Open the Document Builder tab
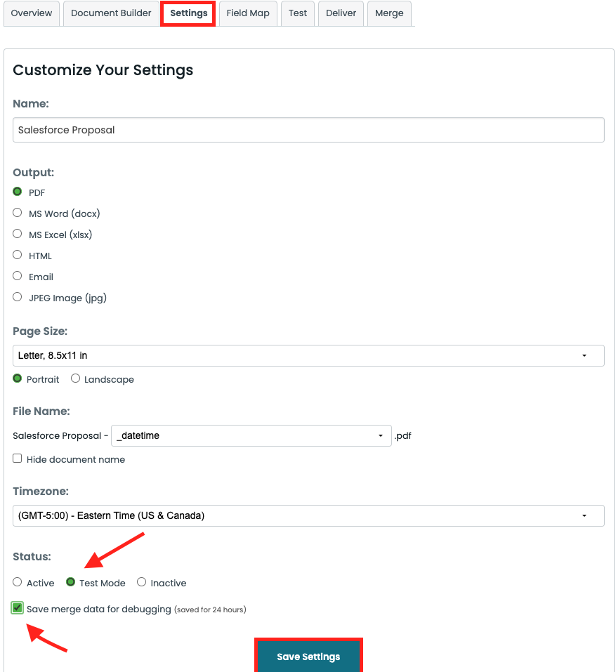 coord(110,13)
